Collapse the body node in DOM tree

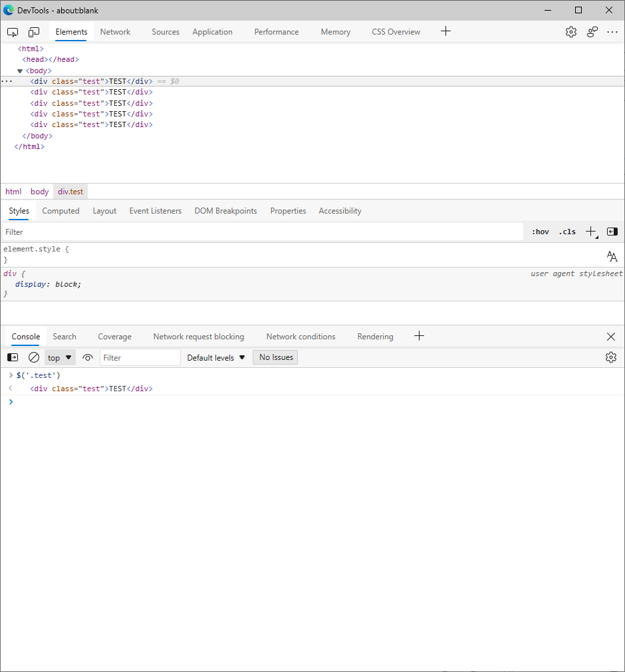point(20,71)
